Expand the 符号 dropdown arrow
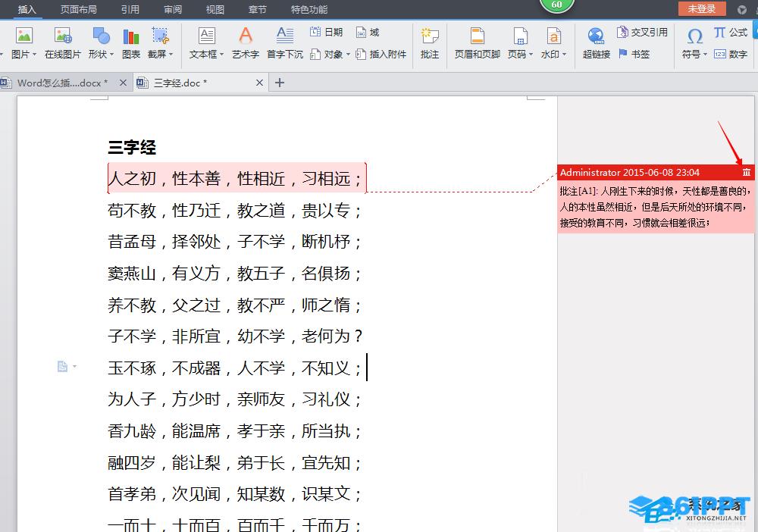758x532 pixels. click(705, 54)
